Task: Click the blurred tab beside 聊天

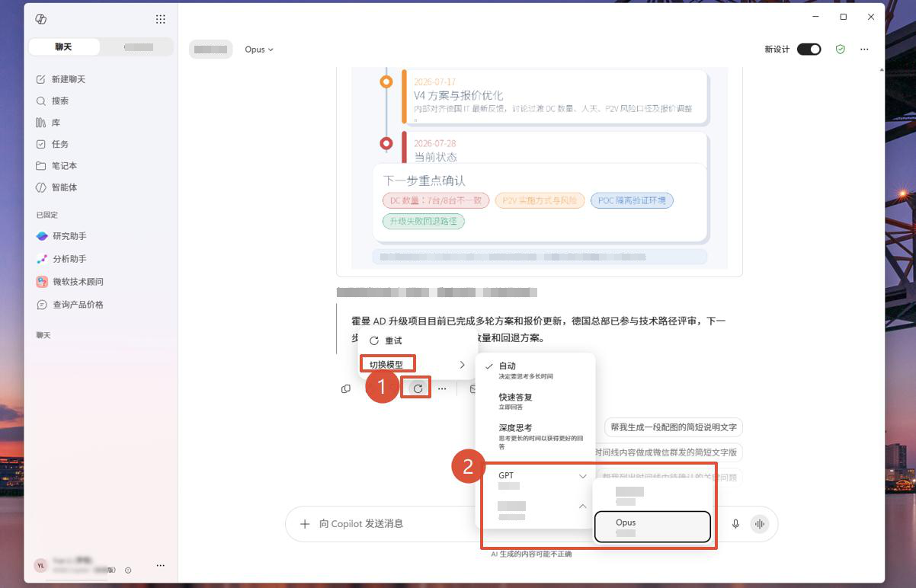Action: (x=138, y=47)
